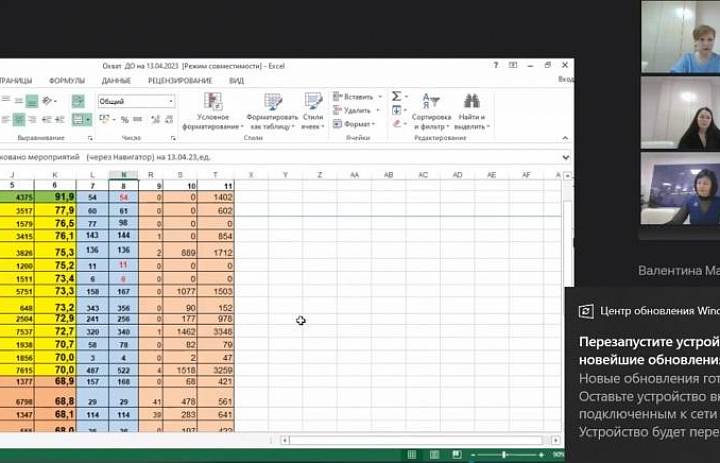Align cell text to middle vertically
The image size is (720, 463).
(x=18, y=101)
